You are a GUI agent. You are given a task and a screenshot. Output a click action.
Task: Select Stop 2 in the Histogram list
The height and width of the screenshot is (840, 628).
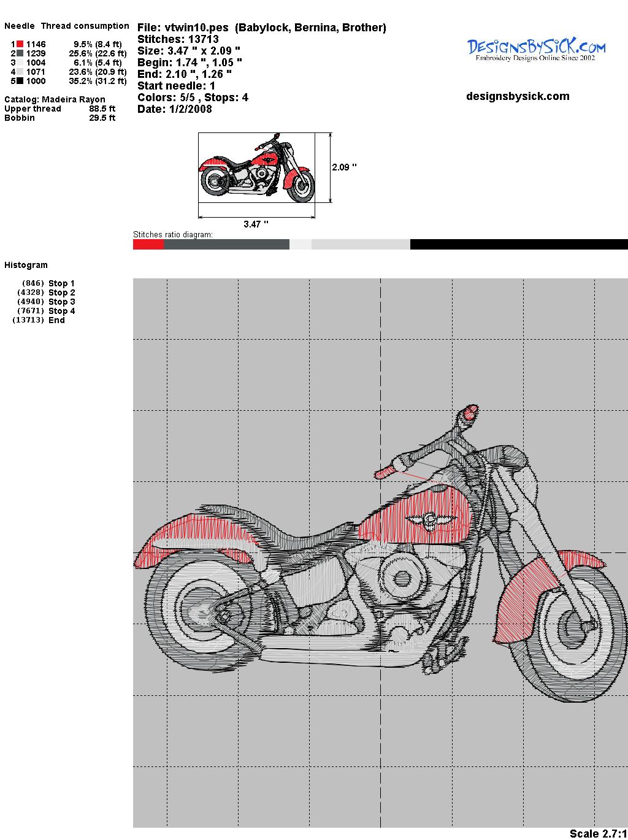[61, 292]
